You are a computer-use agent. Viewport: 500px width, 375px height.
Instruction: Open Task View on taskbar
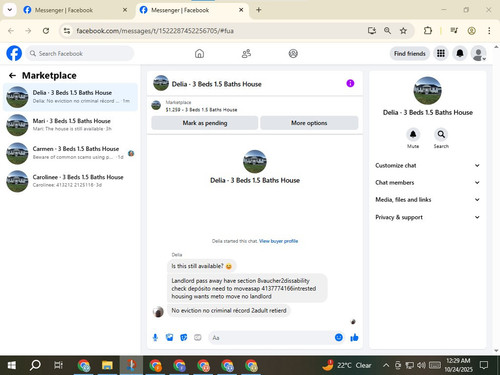(58, 365)
